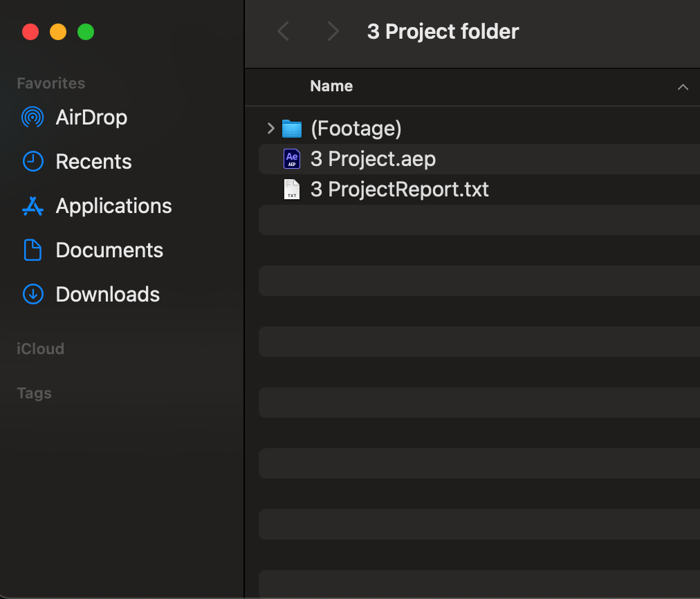
Task: Open Recents in the sidebar
Action: pyautogui.click(x=93, y=162)
